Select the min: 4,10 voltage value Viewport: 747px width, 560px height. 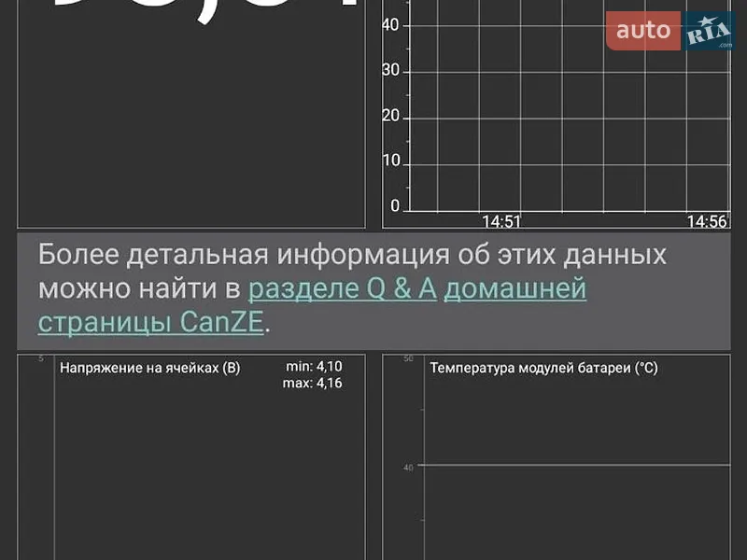(314, 366)
